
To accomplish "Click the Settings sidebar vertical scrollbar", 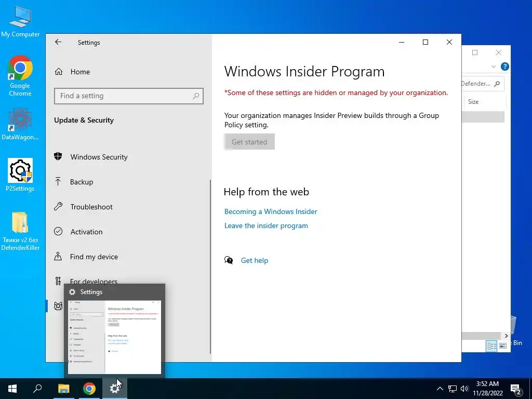I will click(x=211, y=267).
